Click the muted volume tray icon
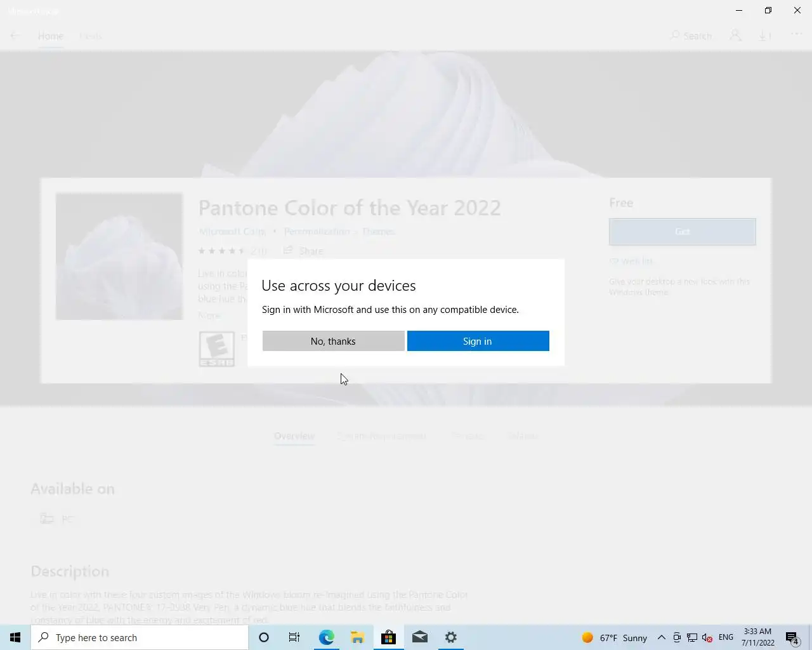The height and width of the screenshot is (650, 812). 707,637
